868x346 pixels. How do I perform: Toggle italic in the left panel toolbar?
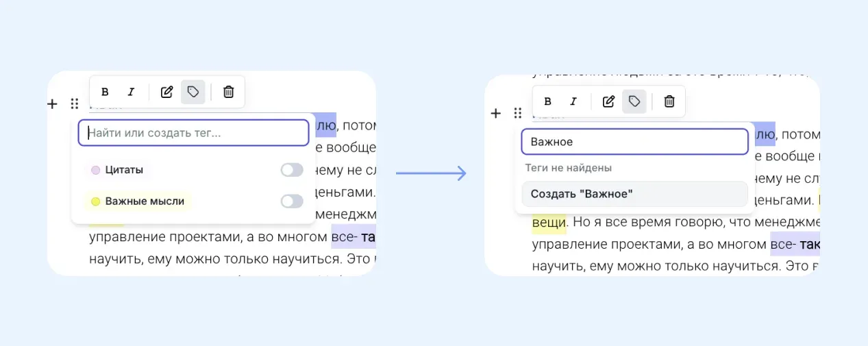click(x=131, y=92)
